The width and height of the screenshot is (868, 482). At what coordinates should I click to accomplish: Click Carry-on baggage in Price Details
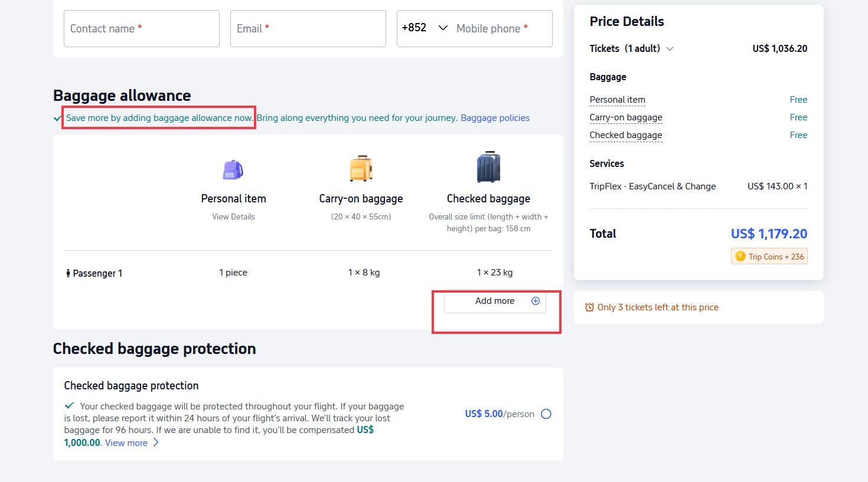point(625,117)
